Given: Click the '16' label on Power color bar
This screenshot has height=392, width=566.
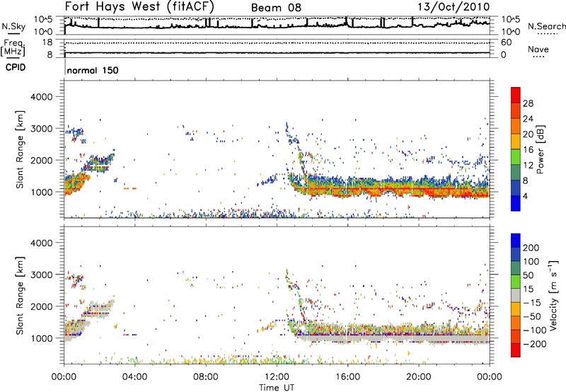Looking at the screenshot, I should click(x=528, y=150).
